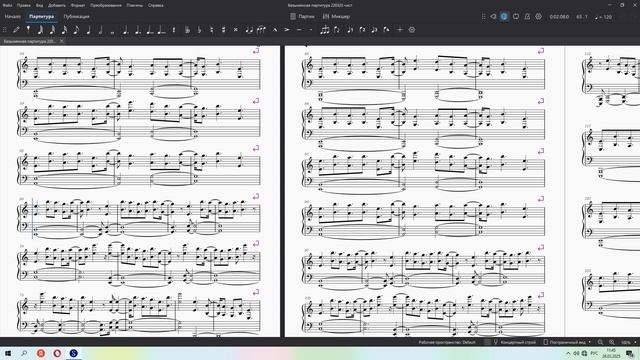This screenshot has height=360, width=640.
Task: Apply the double flat accidental
Action: point(187,29)
